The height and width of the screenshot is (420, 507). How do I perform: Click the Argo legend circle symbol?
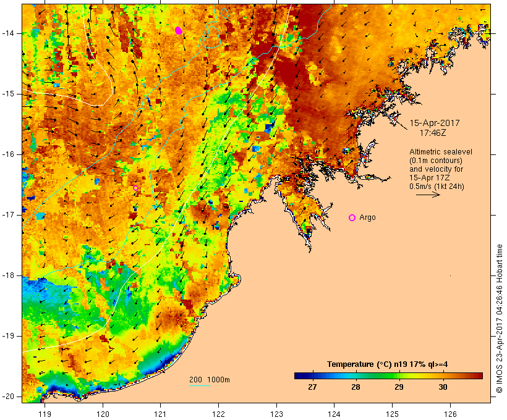tap(352, 218)
